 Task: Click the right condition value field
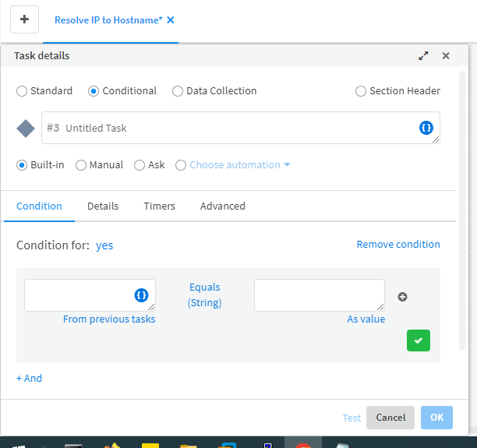[320, 295]
